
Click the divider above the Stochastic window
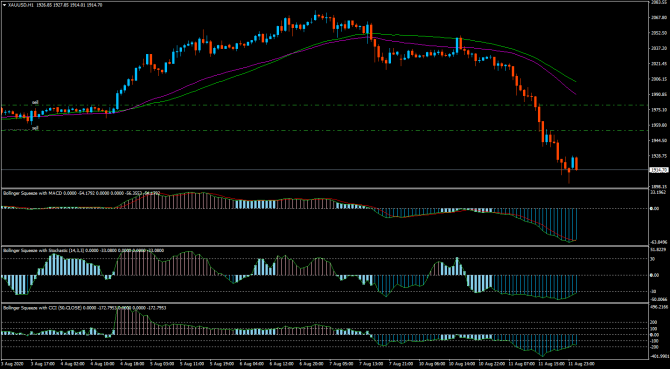324,246
